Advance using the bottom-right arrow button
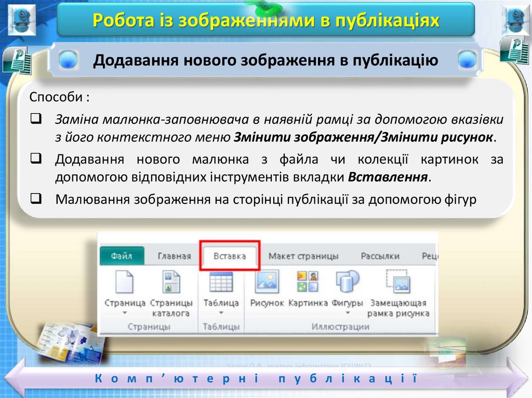This screenshot has width=532, height=398. (516, 378)
